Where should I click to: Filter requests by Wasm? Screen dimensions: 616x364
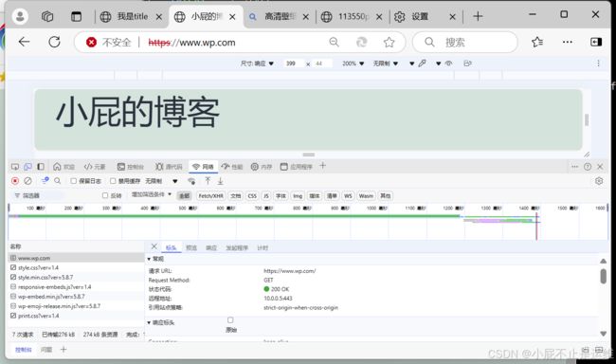[x=366, y=196]
